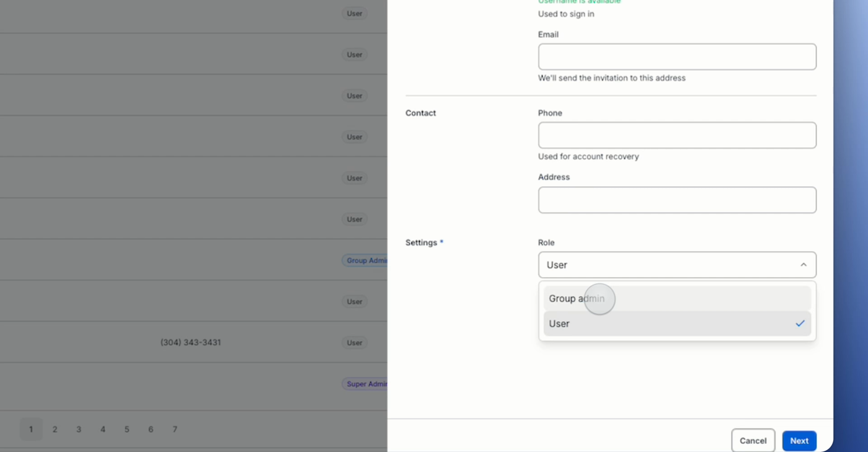Focus the Phone input field

coord(677,135)
